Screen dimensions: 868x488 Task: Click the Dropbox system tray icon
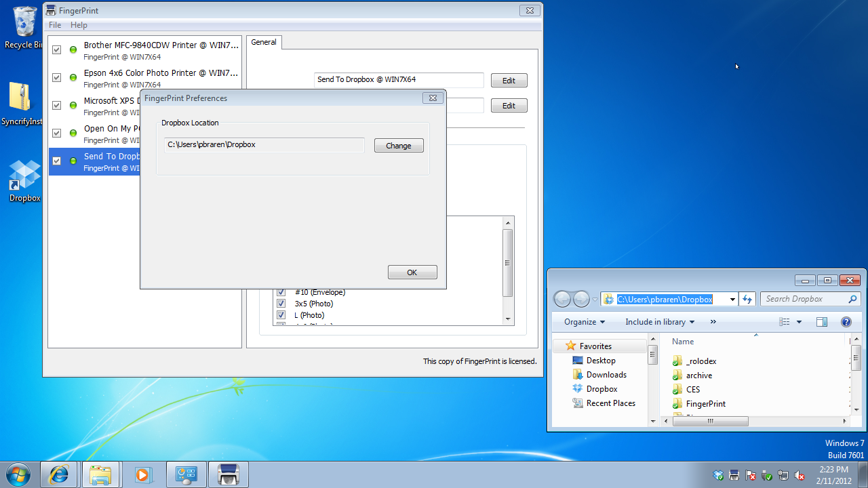(718, 475)
